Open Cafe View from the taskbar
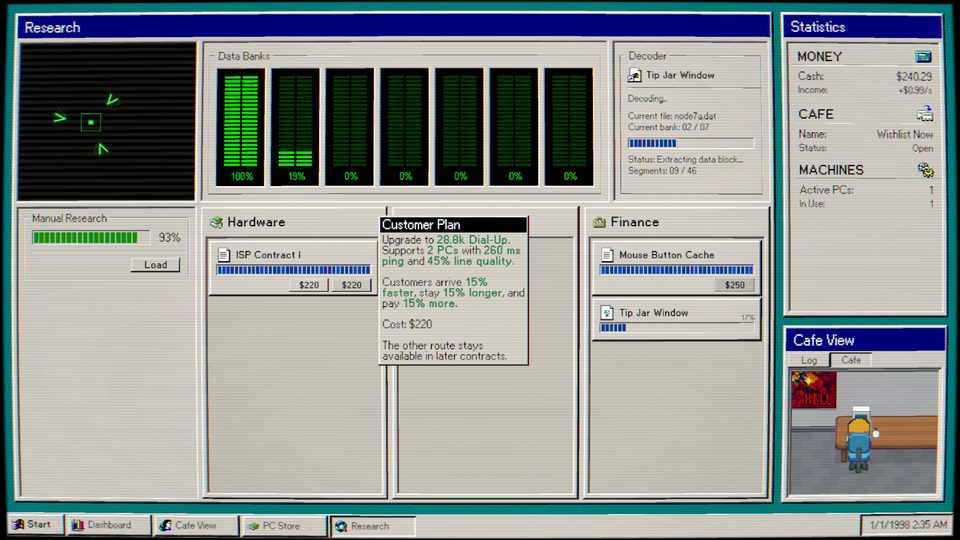 [x=195, y=525]
